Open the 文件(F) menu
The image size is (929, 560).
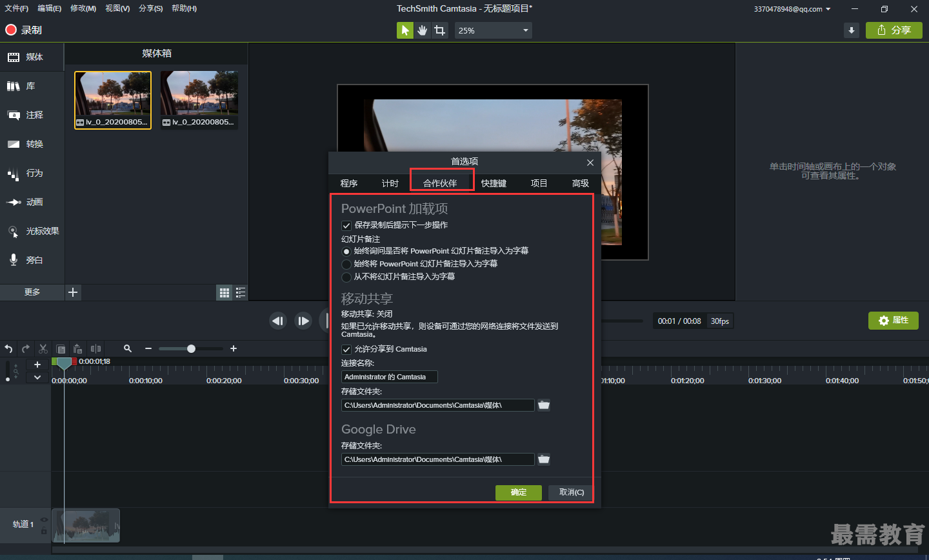click(17, 8)
